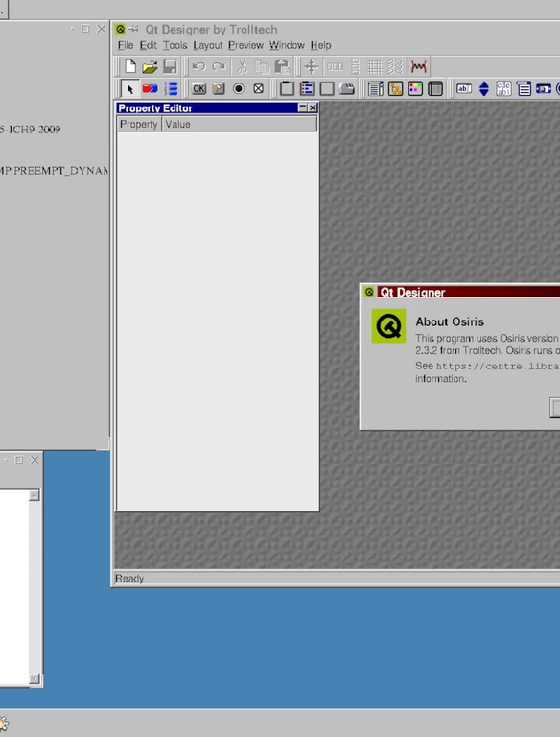560x737 pixels.
Task: Add a spacer with the spring icon
Action: tap(419, 67)
